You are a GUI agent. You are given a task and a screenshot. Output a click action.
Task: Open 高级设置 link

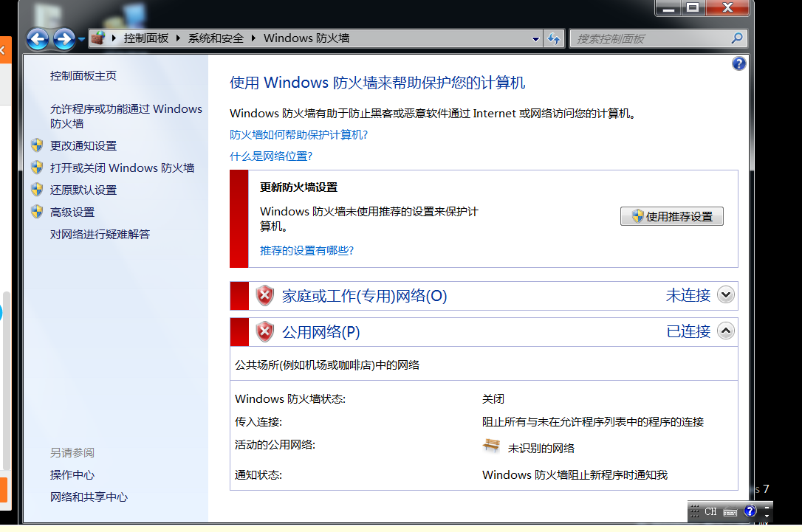[72, 212]
